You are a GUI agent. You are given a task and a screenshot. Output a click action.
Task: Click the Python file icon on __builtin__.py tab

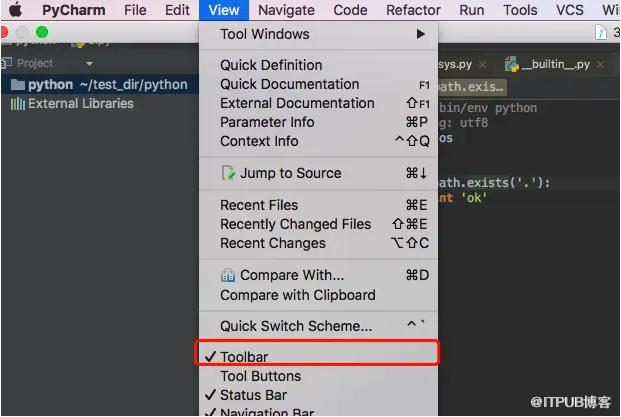pyautogui.click(x=512, y=64)
